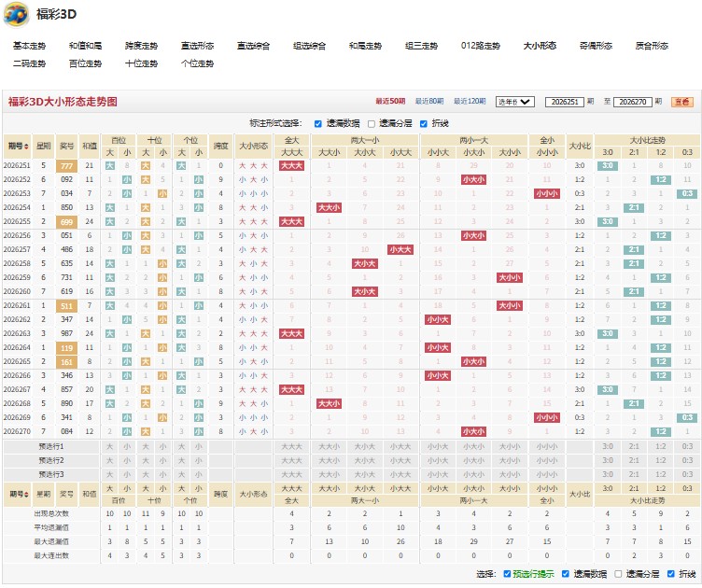Select 3:0 in 预选行1
Image resolution: width=702 pixels, height=588 pixels.
[608, 446]
